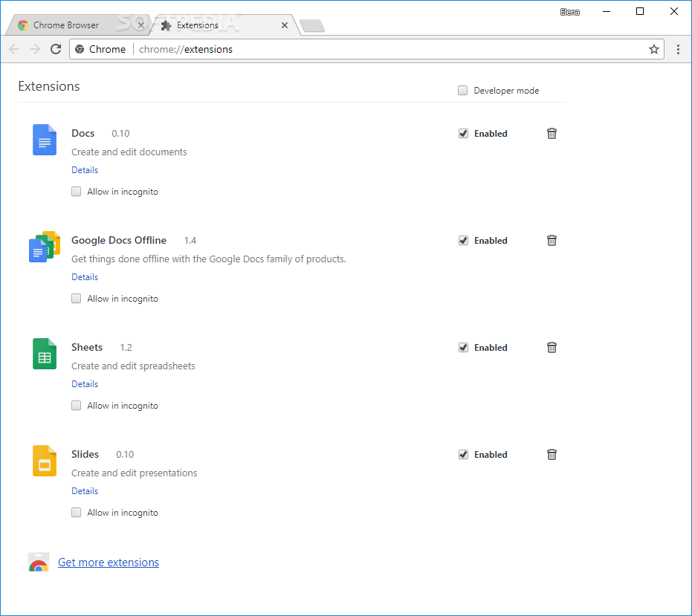Uncheck Enabled for Google Docs Offline

[463, 241]
